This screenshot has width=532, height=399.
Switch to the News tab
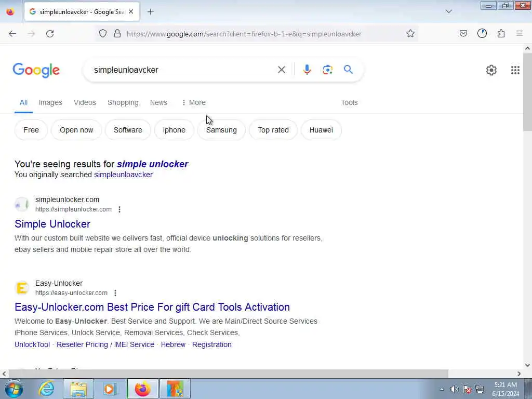(158, 102)
